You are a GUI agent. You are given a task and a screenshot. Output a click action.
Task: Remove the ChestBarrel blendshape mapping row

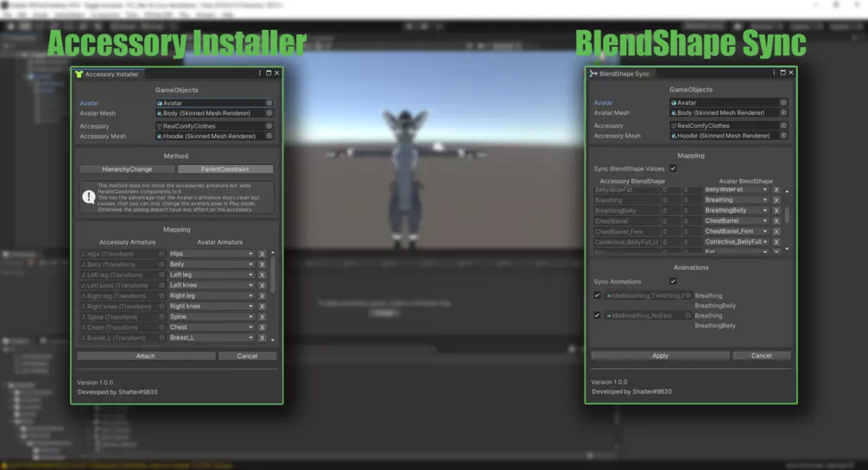(776, 221)
